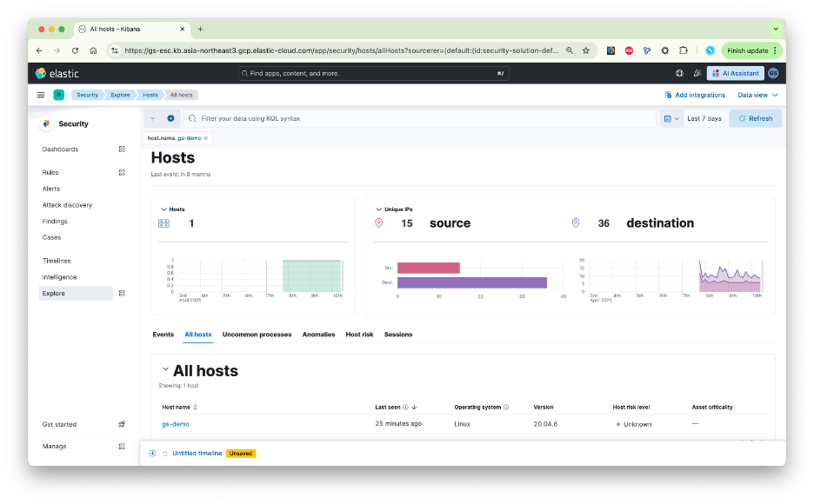Click the Elastic logo in header
This screenshot has width=814, height=504.
pyautogui.click(x=57, y=73)
